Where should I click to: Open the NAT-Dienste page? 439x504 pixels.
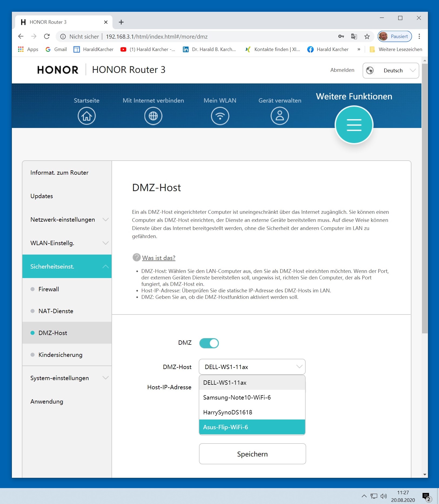[x=67, y=311]
